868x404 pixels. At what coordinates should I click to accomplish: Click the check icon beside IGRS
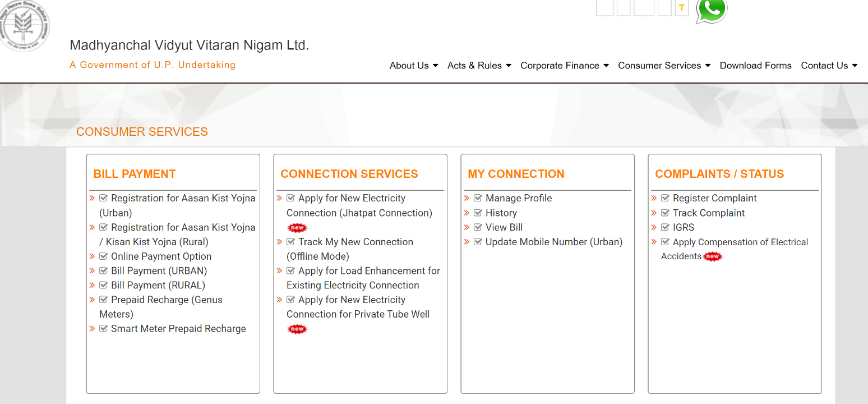tap(665, 227)
